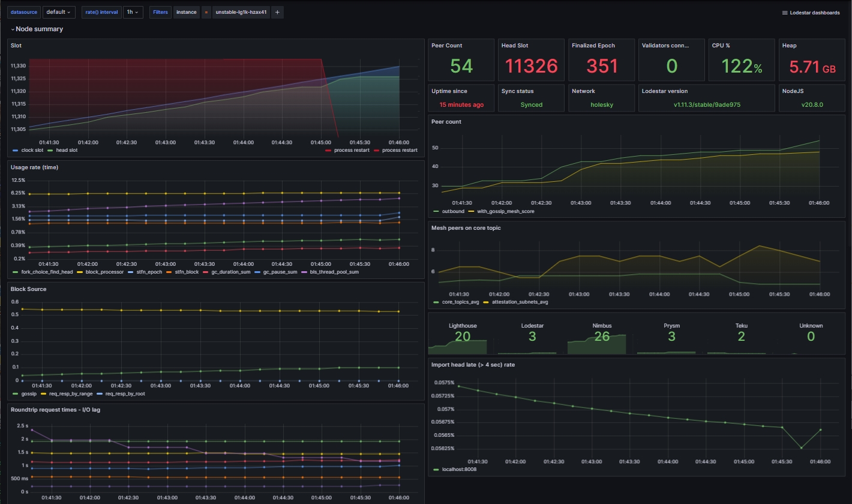Click the equals operator in the filter bar
The height and width of the screenshot is (504, 852).
[206, 12]
